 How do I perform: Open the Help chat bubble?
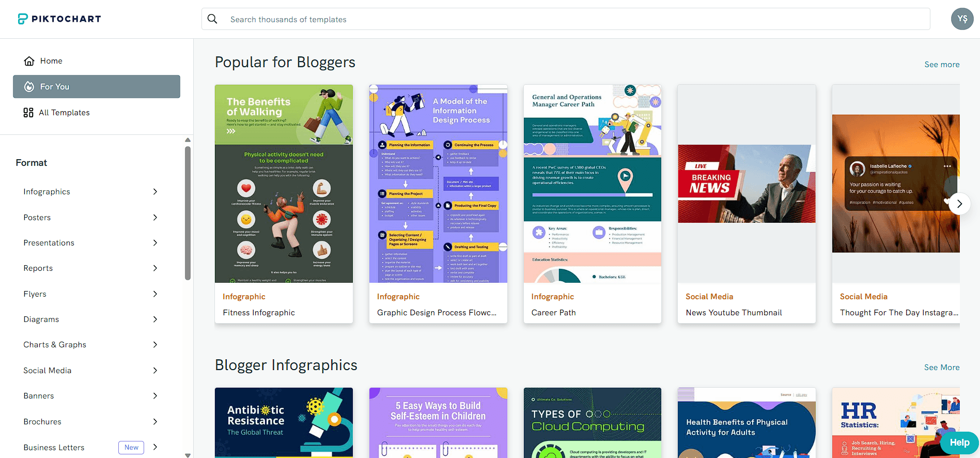point(959,442)
